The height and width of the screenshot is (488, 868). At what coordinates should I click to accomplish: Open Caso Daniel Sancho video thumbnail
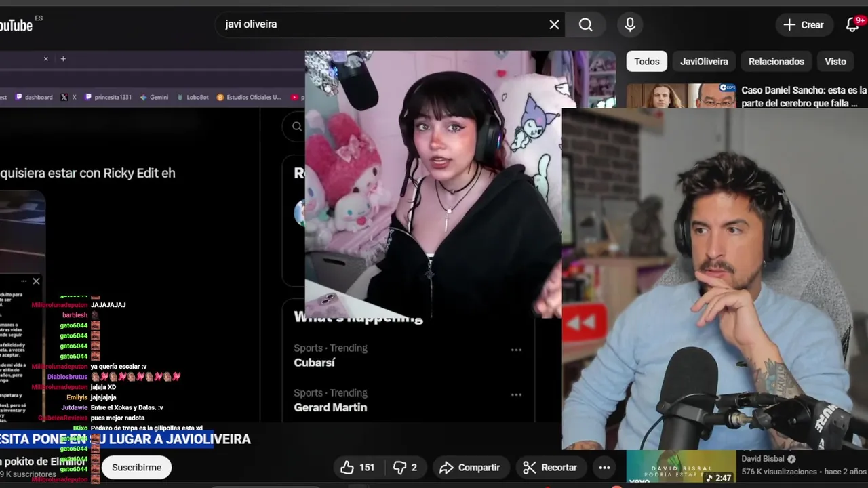coord(681,96)
